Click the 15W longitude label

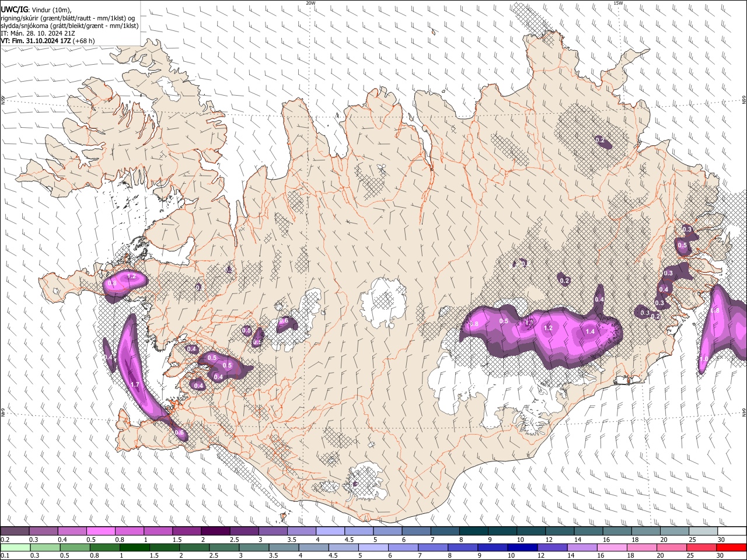(x=617, y=3)
